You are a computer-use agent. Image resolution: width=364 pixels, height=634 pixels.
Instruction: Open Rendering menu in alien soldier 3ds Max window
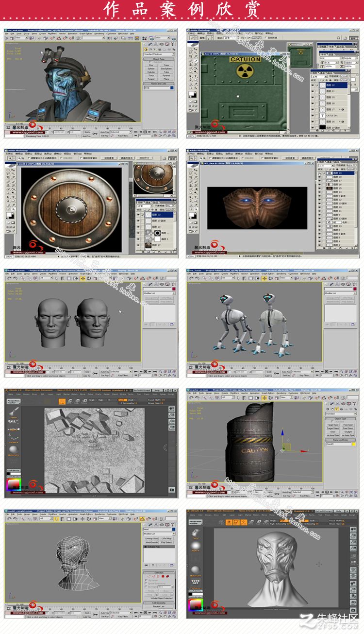click(x=99, y=34)
